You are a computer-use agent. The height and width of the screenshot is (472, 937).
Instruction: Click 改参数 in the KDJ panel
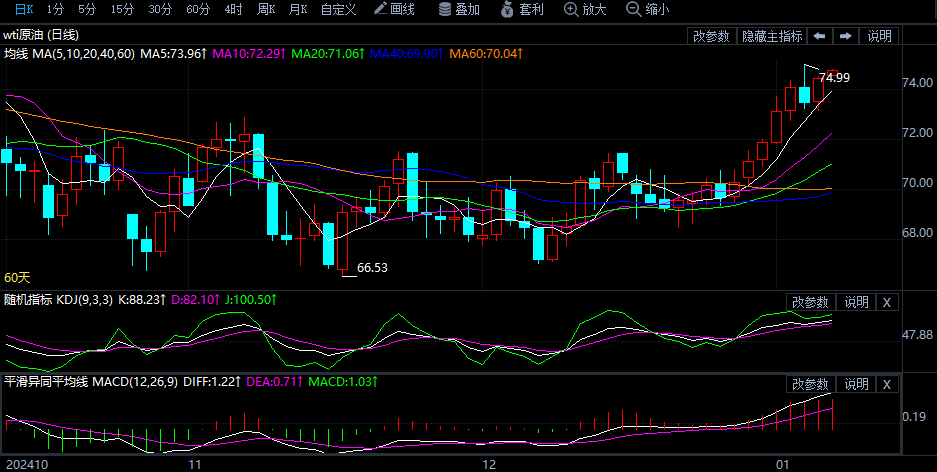click(x=810, y=302)
